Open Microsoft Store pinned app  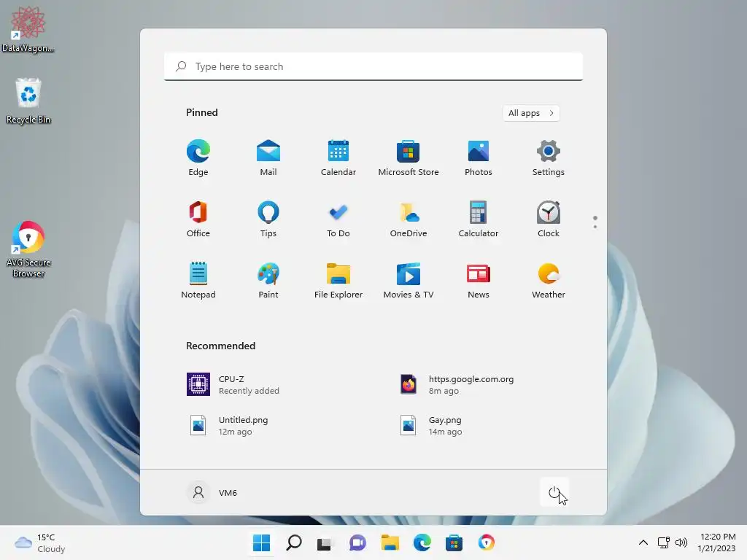coord(409,158)
